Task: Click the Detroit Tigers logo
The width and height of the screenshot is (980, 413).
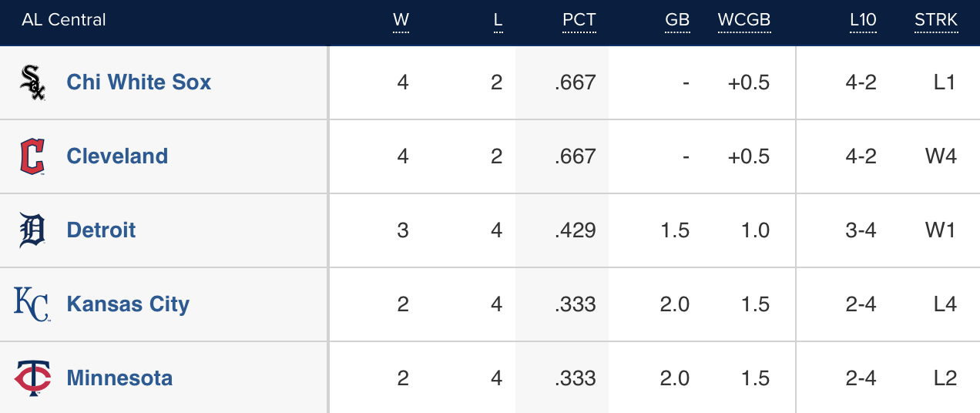Action: point(32,230)
